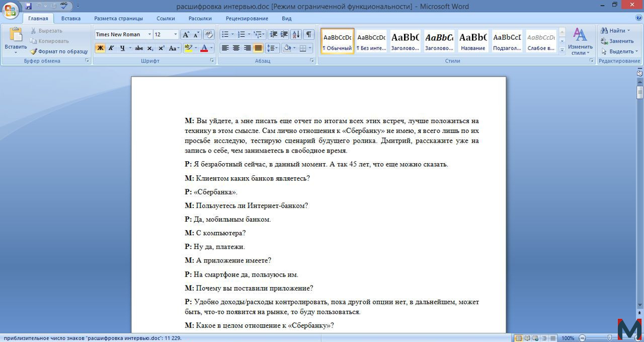Open the Шрифт dialog launcher

(212, 61)
